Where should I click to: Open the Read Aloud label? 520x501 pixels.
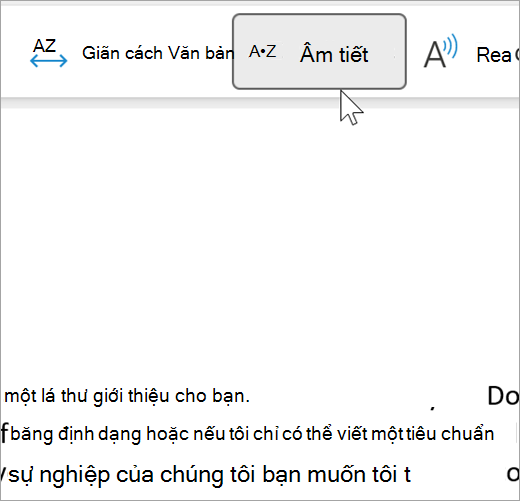(x=498, y=55)
